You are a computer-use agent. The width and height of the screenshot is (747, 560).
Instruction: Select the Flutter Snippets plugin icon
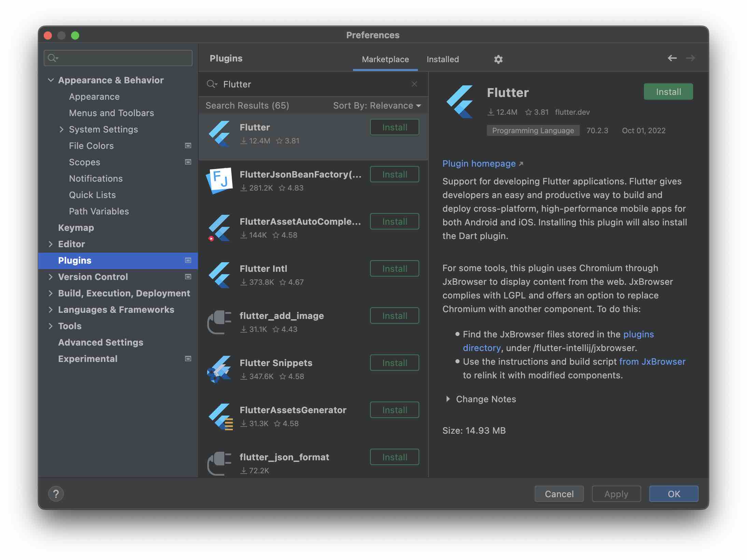220,369
